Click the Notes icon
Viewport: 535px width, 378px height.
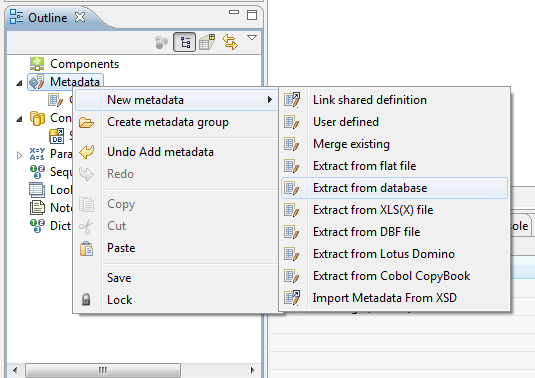coord(37,207)
